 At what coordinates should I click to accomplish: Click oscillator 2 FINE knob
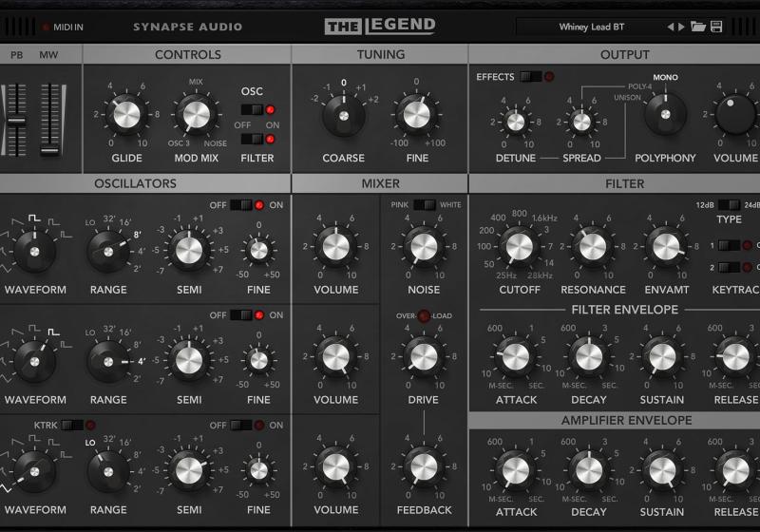(x=258, y=360)
